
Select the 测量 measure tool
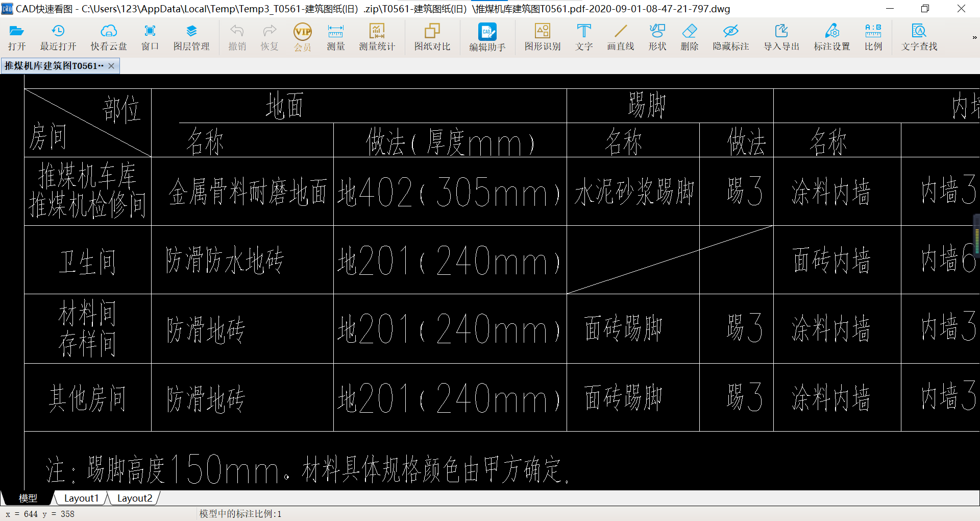[x=336, y=38]
